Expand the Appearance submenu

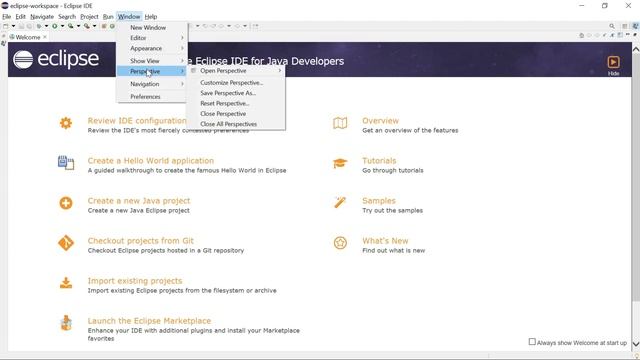pyautogui.click(x=152, y=48)
